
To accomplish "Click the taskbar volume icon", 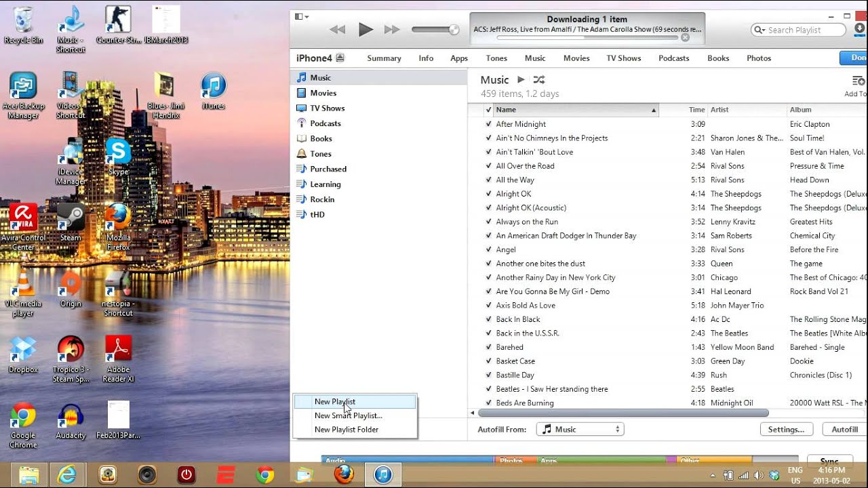I will pos(757,475).
